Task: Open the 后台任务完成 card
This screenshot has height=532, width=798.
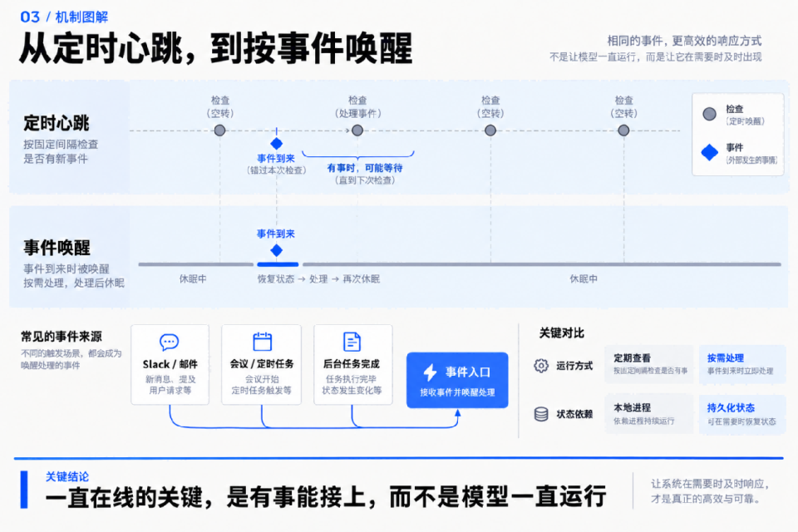Action: click(352, 365)
